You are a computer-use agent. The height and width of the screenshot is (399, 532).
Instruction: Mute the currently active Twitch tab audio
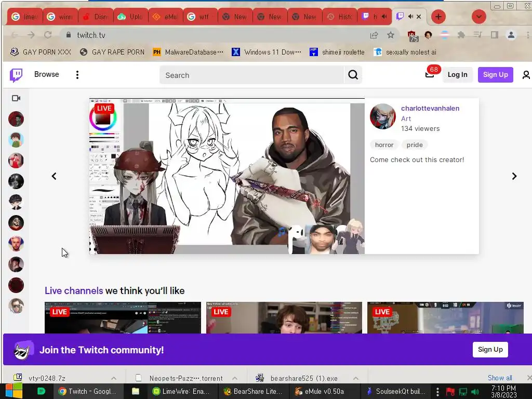tap(410, 16)
